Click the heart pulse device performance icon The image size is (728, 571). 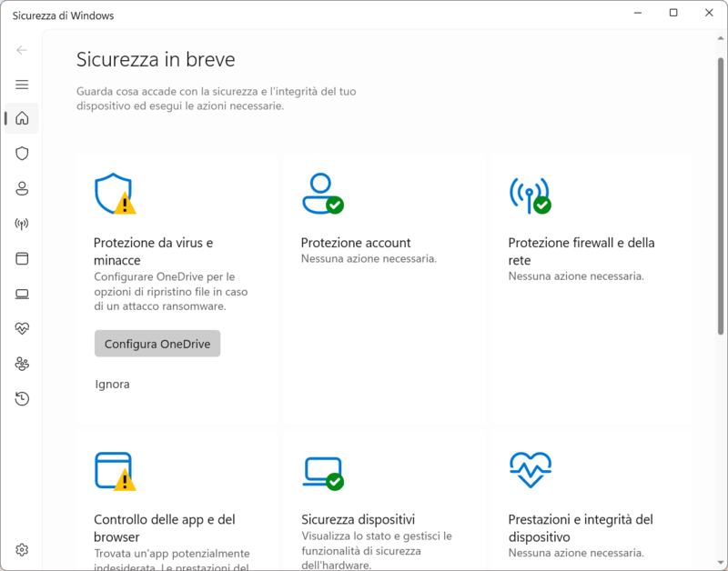point(531,470)
